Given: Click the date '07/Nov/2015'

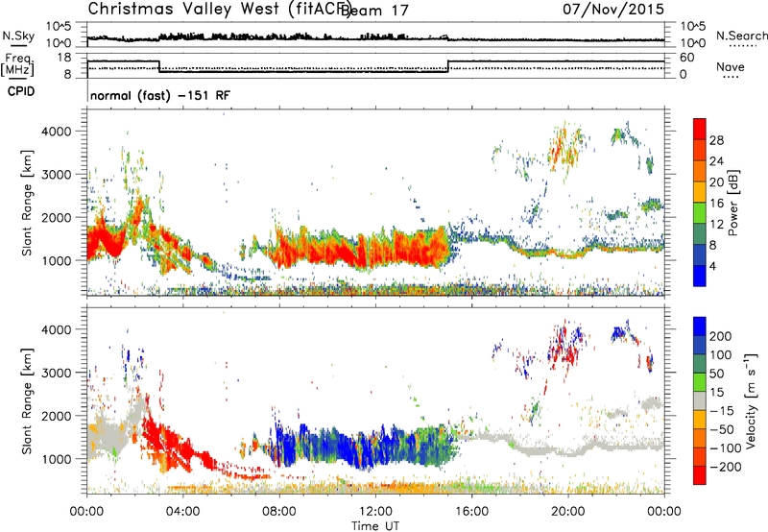Looking at the screenshot, I should [613, 9].
